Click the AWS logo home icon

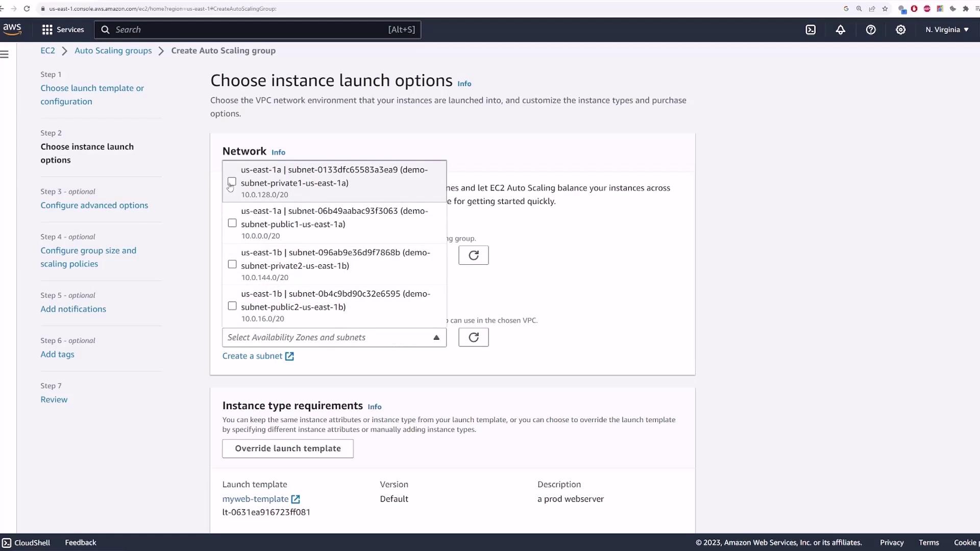pos(12,30)
